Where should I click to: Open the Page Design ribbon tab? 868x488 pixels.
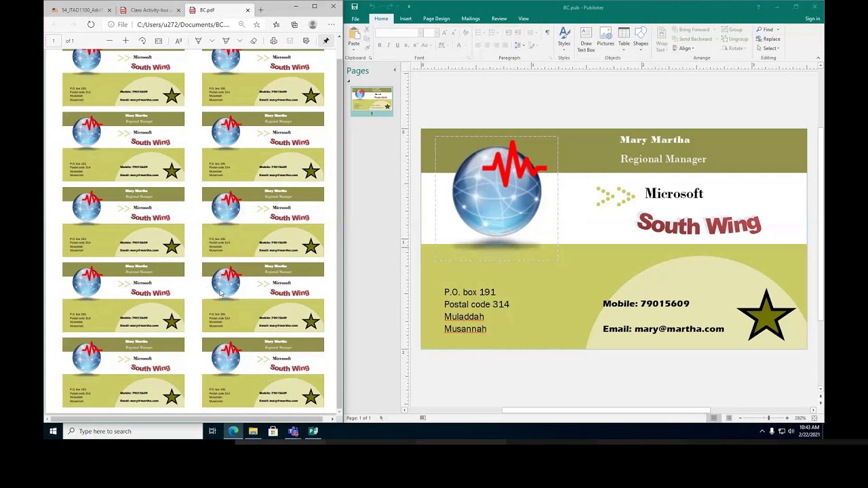(x=436, y=18)
